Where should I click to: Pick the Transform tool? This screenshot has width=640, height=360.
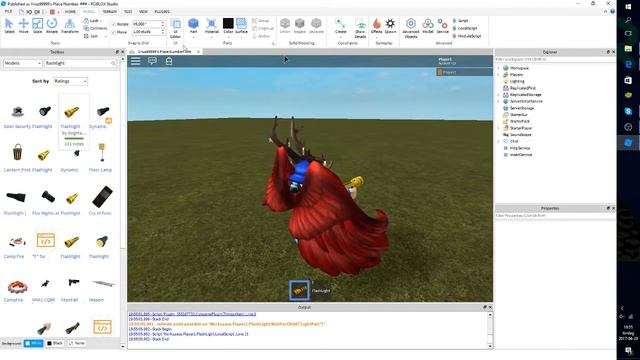click(69, 26)
